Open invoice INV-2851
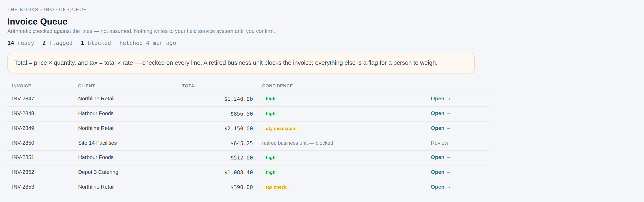Screen dimensions: 644x202 [440, 157]
